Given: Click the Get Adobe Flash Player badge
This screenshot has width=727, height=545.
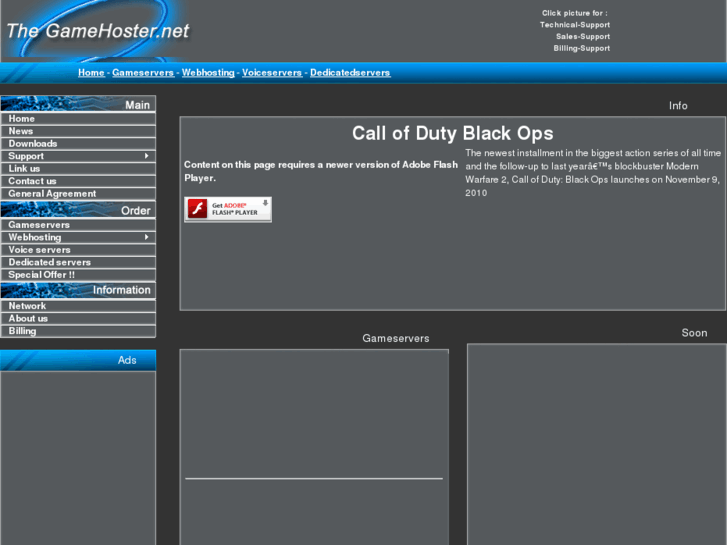Looking at the screenshot, I should click(x=228, y=209).
